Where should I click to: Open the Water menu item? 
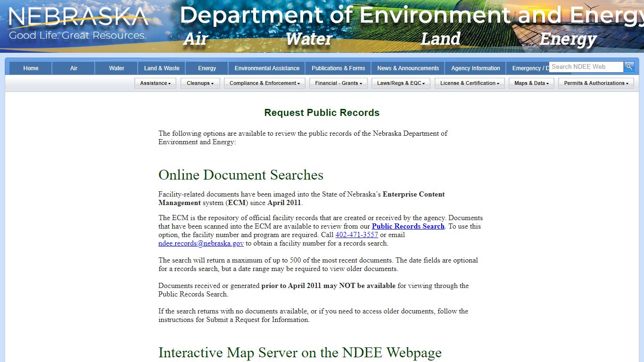(x=116, y=68)
